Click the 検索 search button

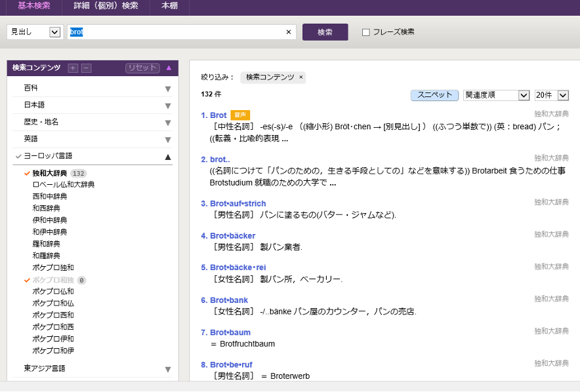pyautogui.click(x=325, y=32)
